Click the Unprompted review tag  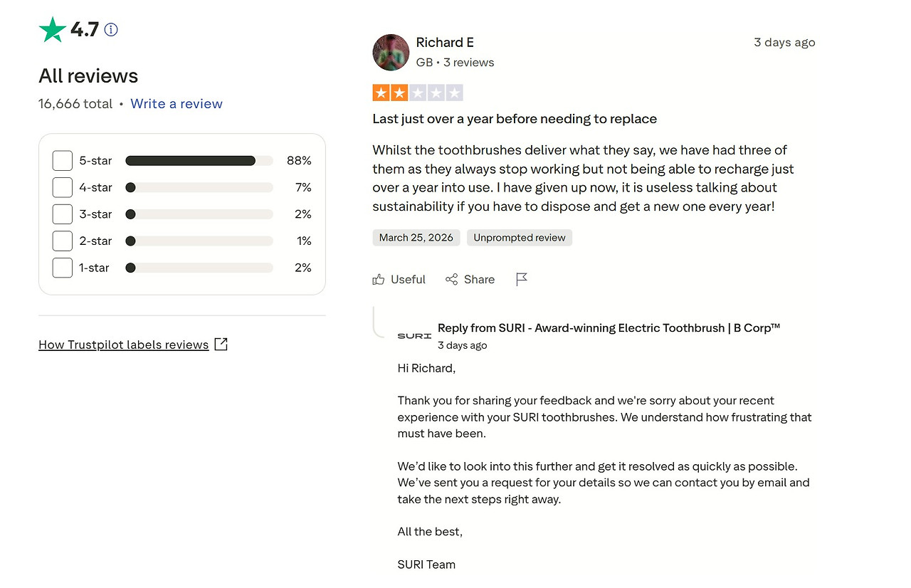point(520,238)
